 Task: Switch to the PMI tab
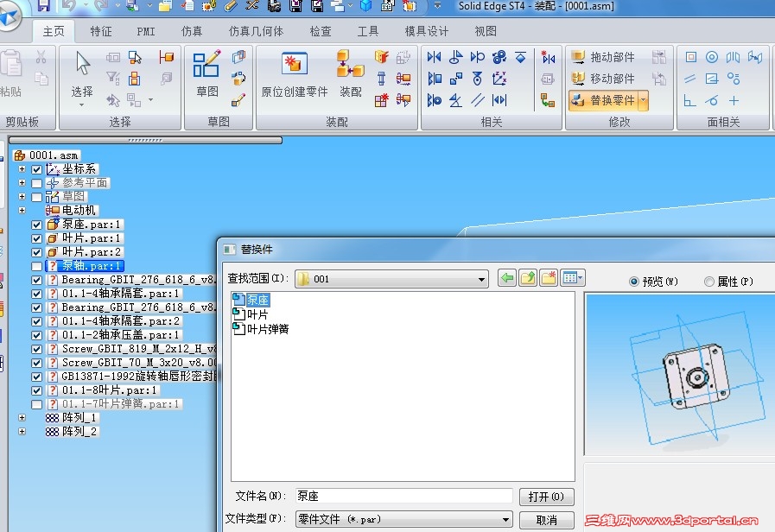pos(146,31)
